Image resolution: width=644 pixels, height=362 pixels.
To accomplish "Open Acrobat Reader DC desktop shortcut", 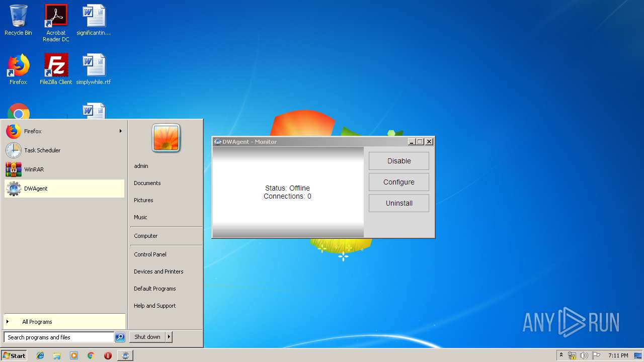I will click(56, 23).
